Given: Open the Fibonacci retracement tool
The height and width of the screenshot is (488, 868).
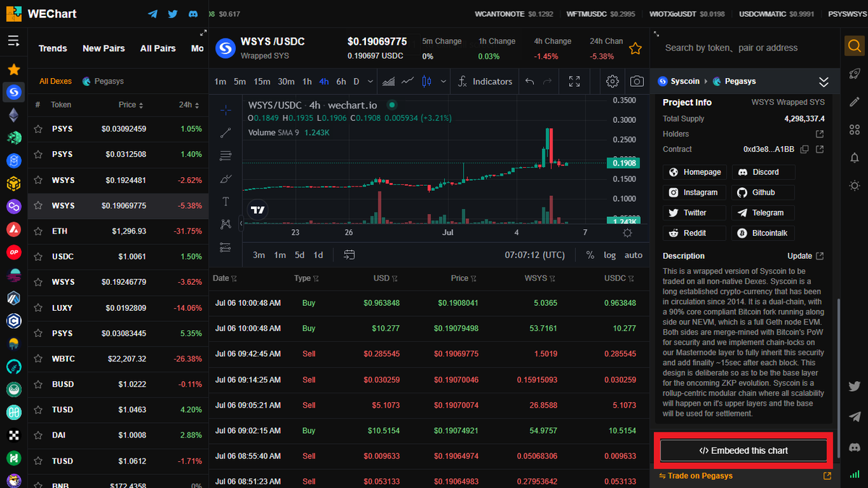Looking at the screenshot, I should 226,155.
